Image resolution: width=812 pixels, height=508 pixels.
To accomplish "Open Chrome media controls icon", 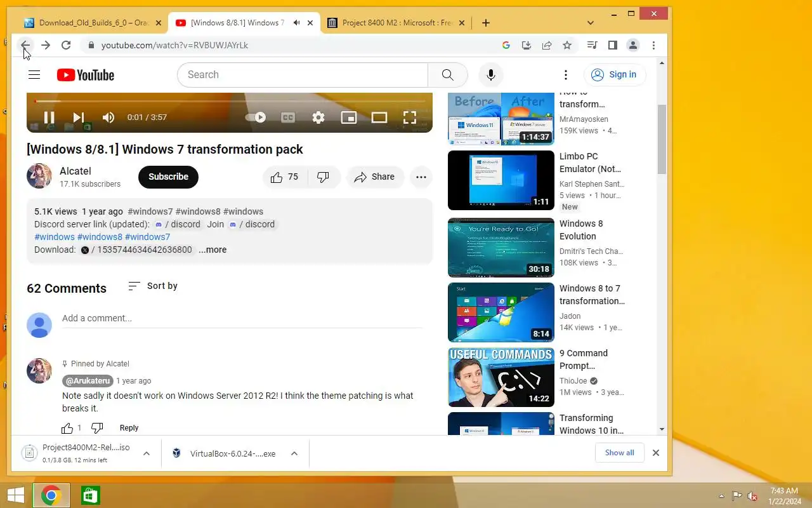I will [592, 45].
